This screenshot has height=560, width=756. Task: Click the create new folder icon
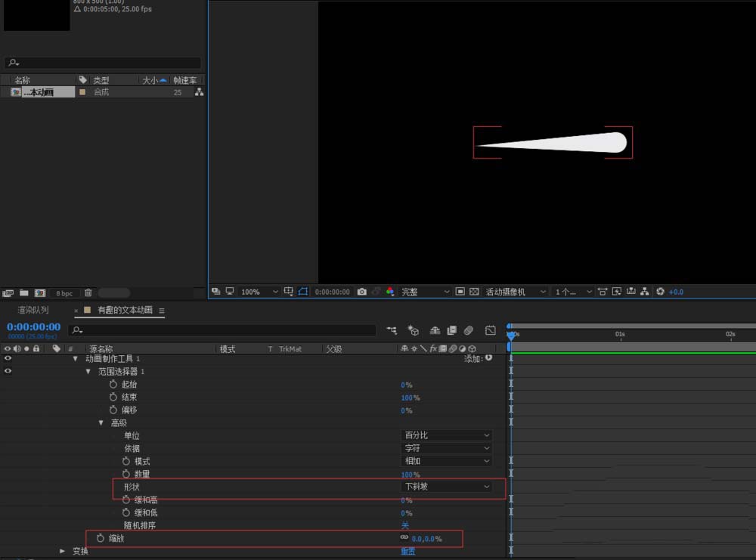point(24,292)
